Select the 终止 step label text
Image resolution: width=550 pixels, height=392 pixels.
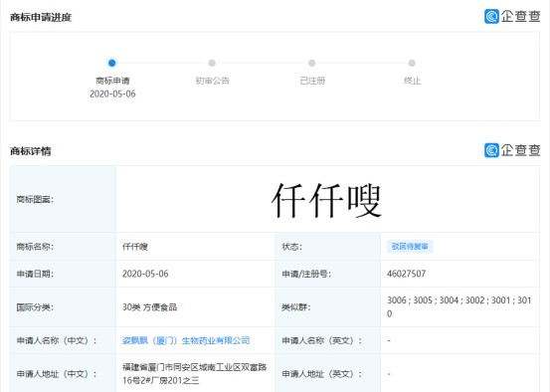pos(412,81)
